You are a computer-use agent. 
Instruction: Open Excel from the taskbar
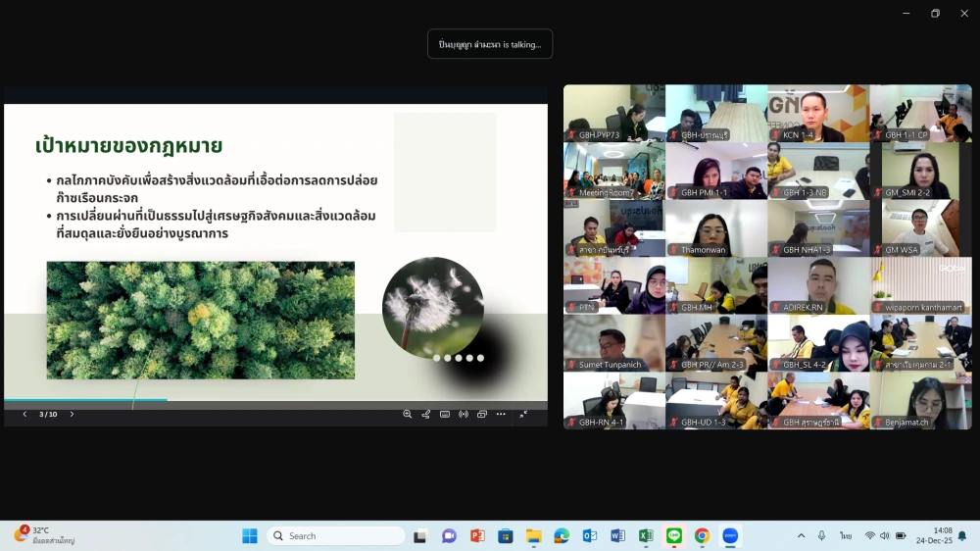click(646, 536)
